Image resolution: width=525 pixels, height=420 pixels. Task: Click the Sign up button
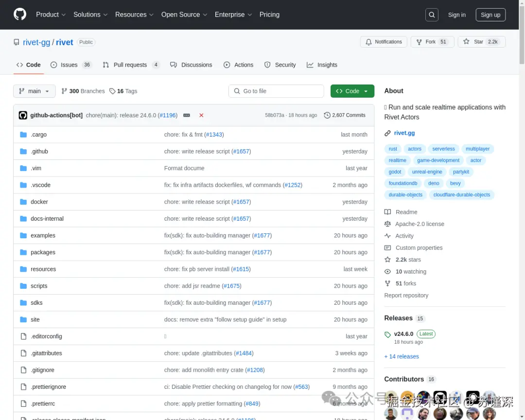490,15
